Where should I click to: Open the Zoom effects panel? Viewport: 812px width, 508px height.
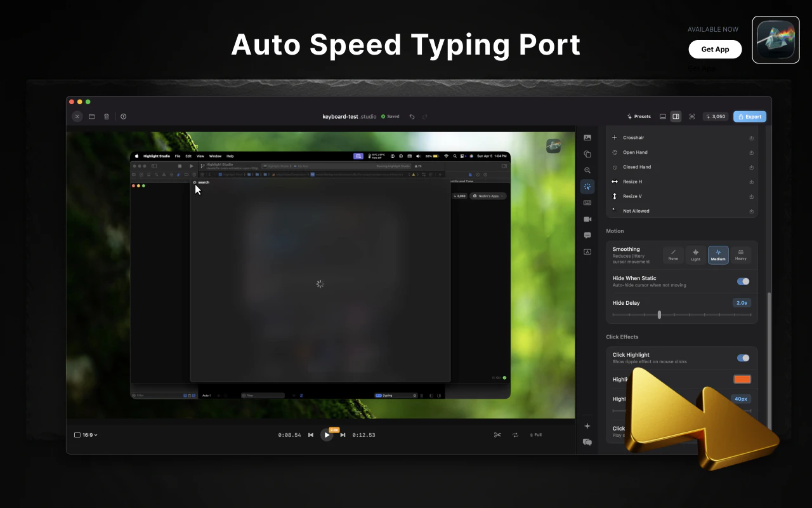[x=587, y=170]
